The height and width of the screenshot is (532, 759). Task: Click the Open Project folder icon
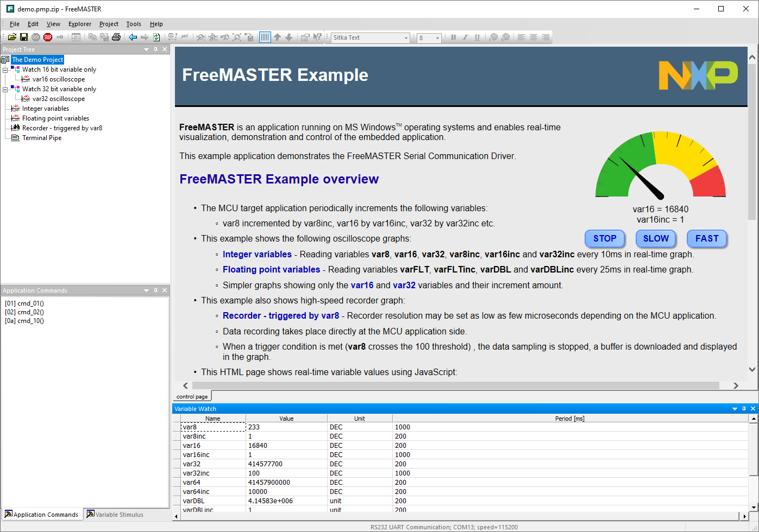12,37
